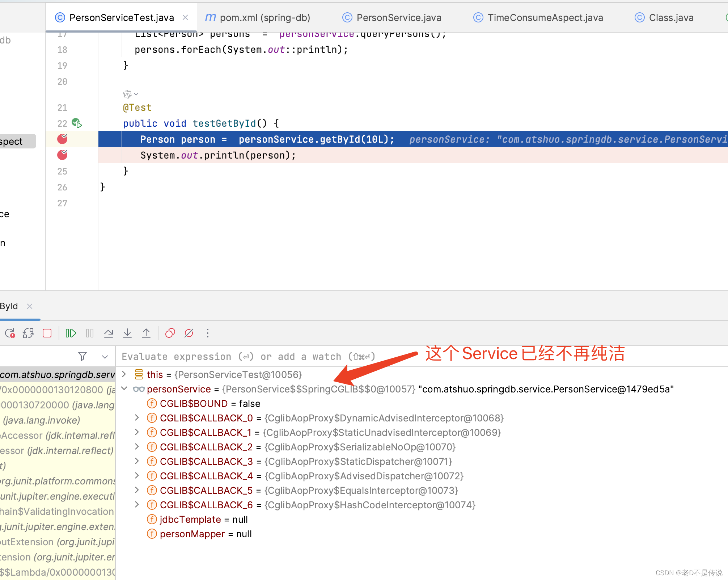Viewport: 728px width, 580px height.
Task: Run testGetById from the gutter icon
Action: 77,123
